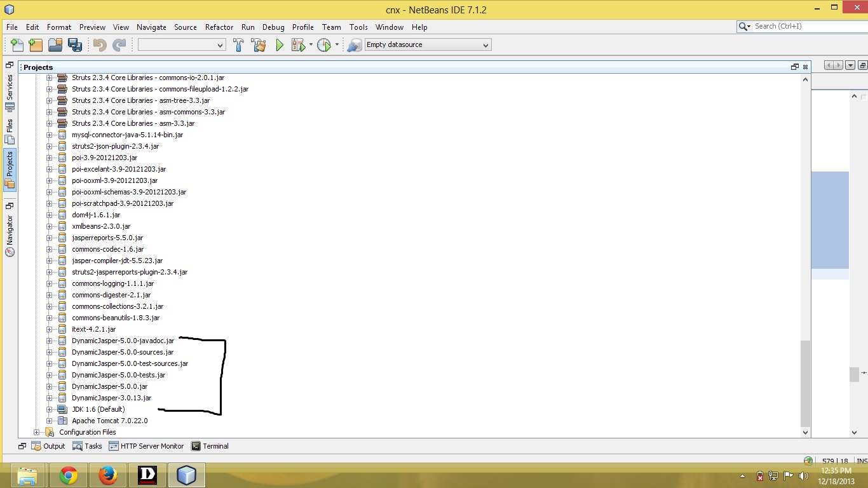Expand the DynamicJasper-5.0.0.jar node

click(50, 386)
